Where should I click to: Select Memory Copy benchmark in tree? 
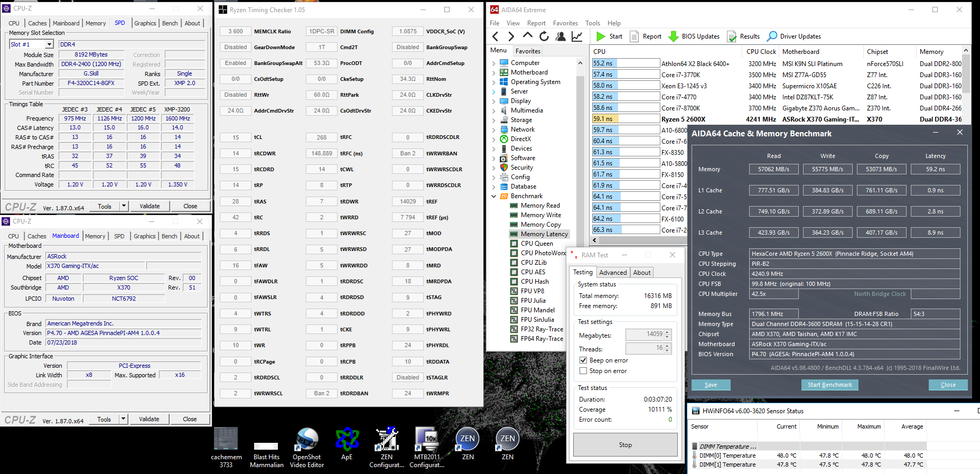coord(535,225)
